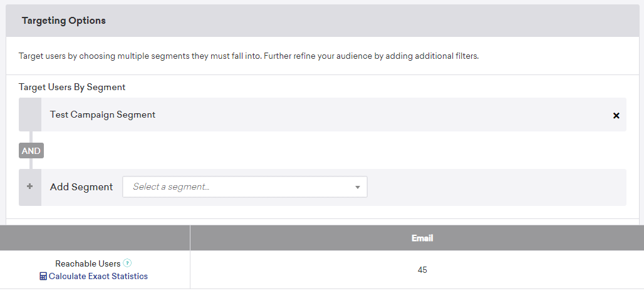Click the targeting description text
This screenshot has width=644, height=291.
click(x=248, y=56)
